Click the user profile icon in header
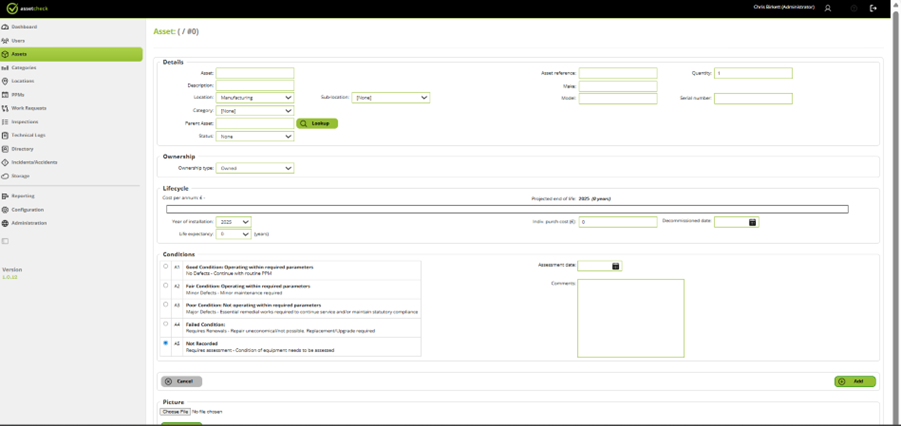 pos(828,8)
